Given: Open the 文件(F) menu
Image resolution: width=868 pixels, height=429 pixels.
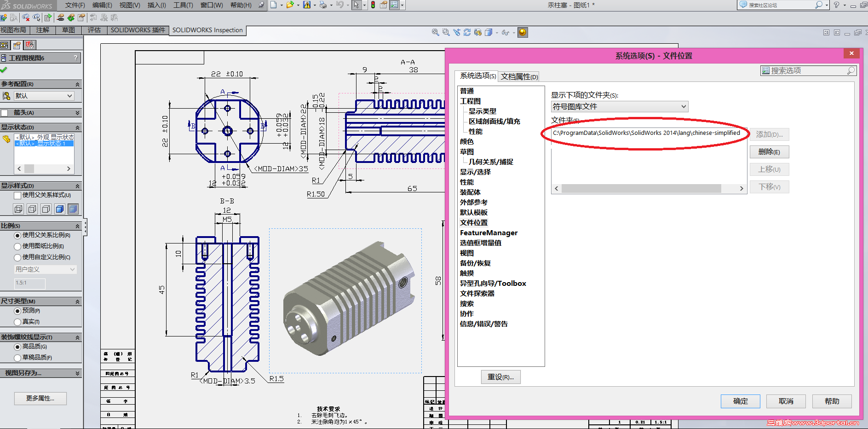Looking at the screenshot, I should click(x=75, y=5).
